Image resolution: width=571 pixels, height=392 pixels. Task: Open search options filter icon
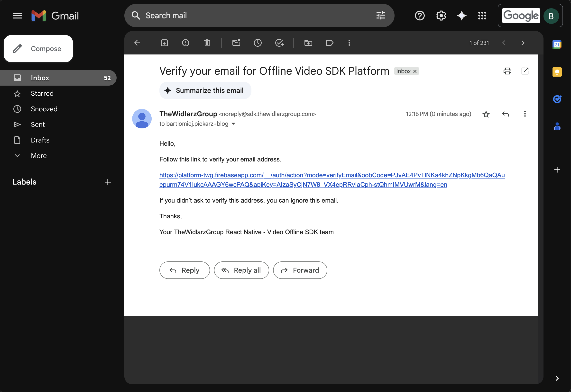click(x=381, y=16)
